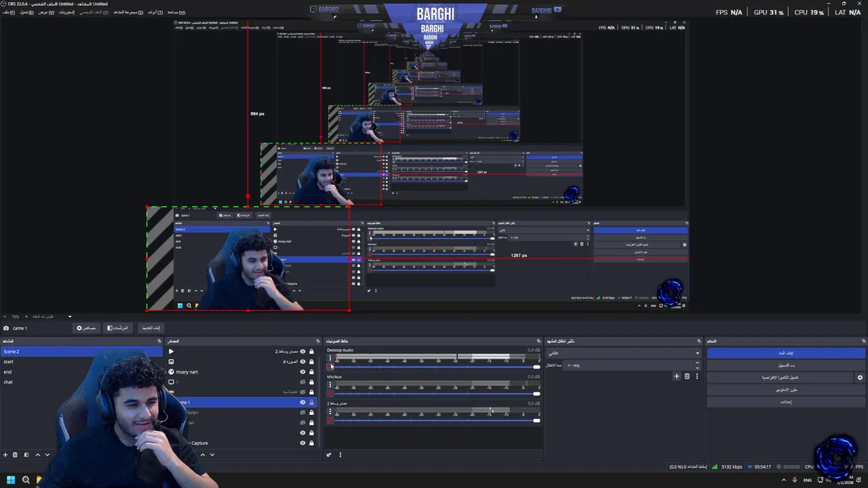Mute the Desktop Audio channel
Viewport: 868px width, 488px height.
pos(331,367)
